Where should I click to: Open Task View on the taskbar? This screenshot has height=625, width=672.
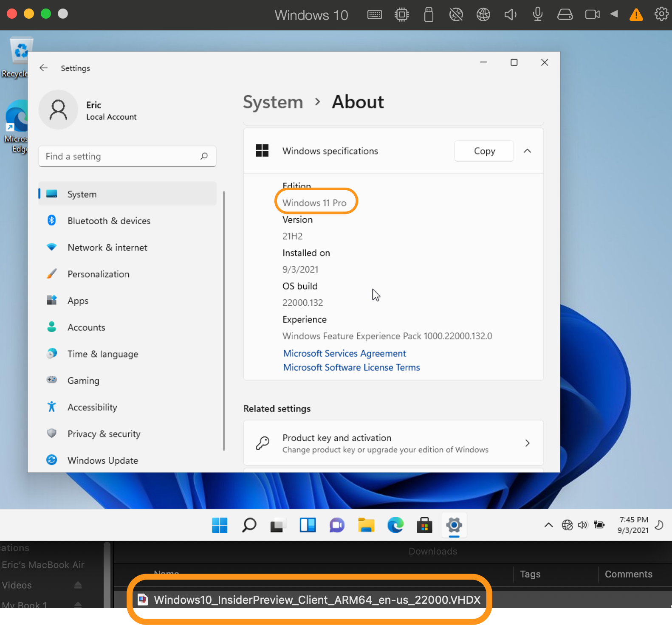[x=278, y=526]
